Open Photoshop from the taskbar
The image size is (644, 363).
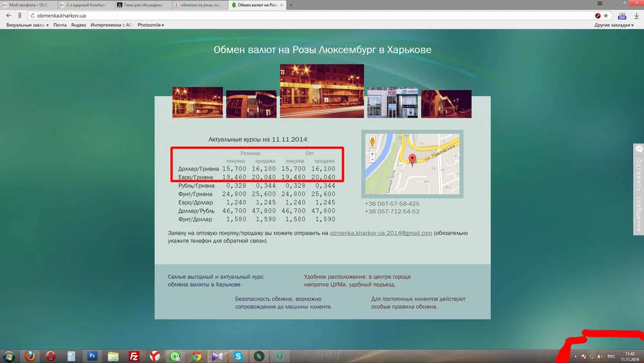[x=92, y=356]
